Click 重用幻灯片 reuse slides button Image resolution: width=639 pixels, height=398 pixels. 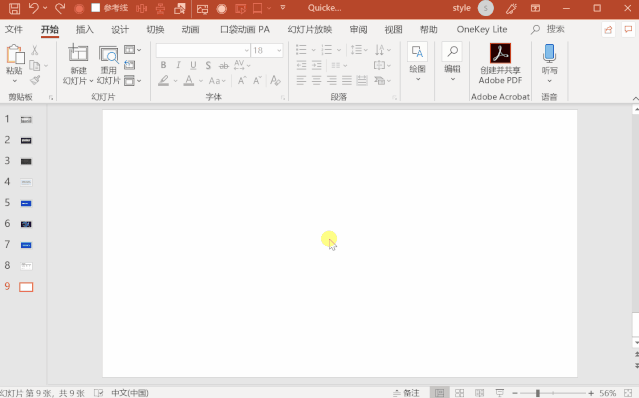click(108, 64)
